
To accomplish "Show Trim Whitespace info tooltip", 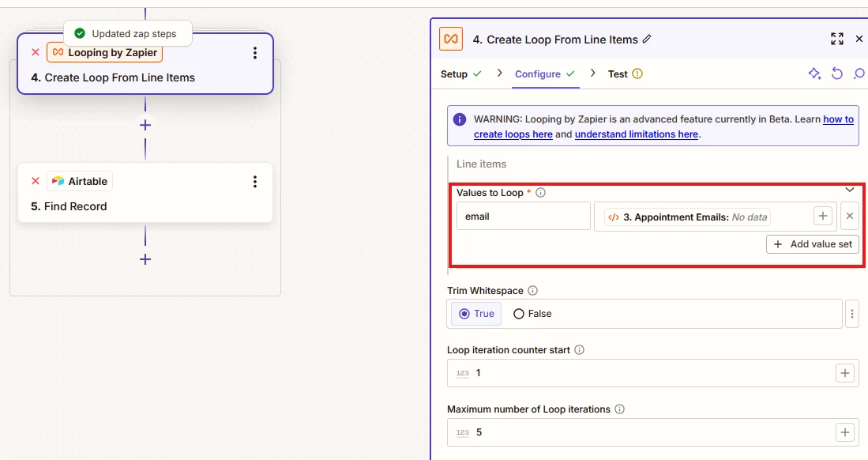I will click(x=532, y=290).
